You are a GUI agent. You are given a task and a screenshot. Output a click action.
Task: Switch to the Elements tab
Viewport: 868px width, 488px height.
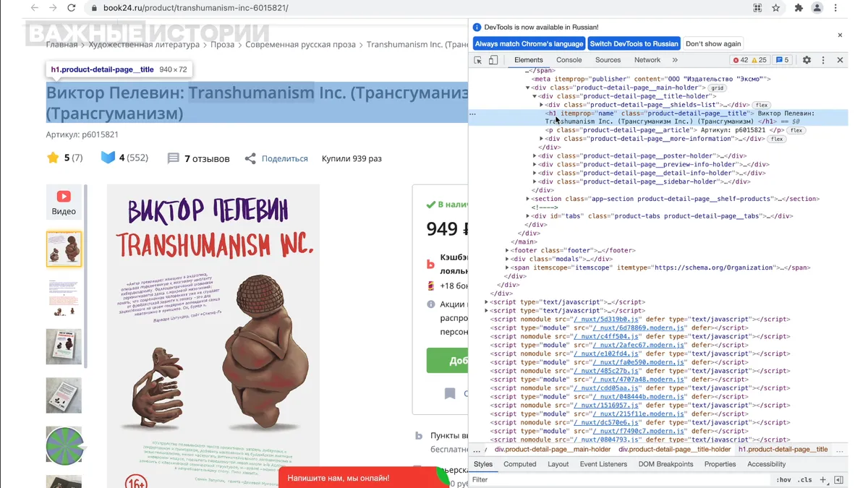pyautogui.click(x=529, y=60)
